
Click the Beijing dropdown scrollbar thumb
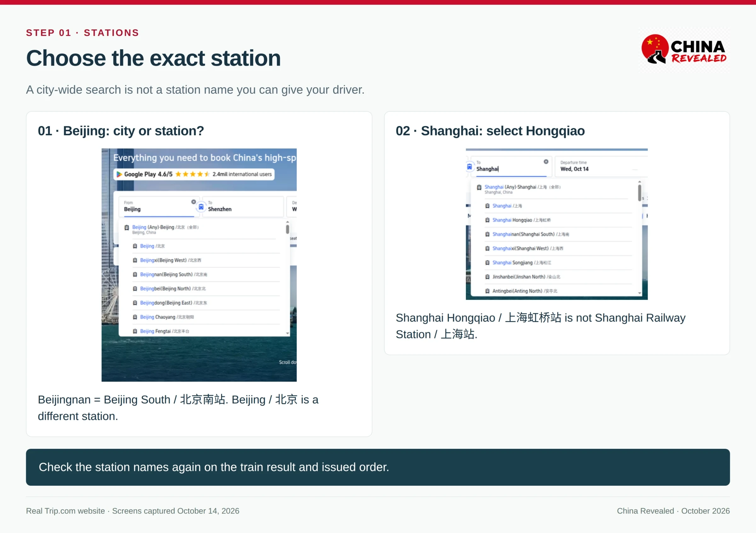[x=288, y=229]
